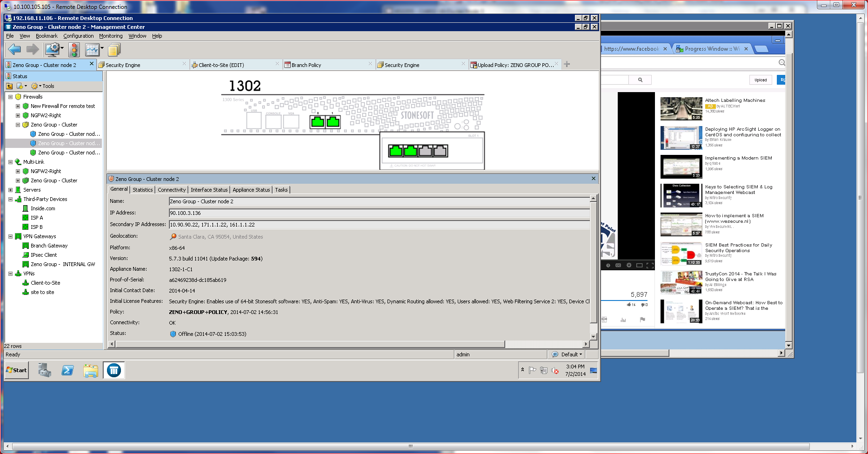868x454 pixels.
Task: Close the Zeno Group - Cluster node 2 tab
Action: [92, 64]
